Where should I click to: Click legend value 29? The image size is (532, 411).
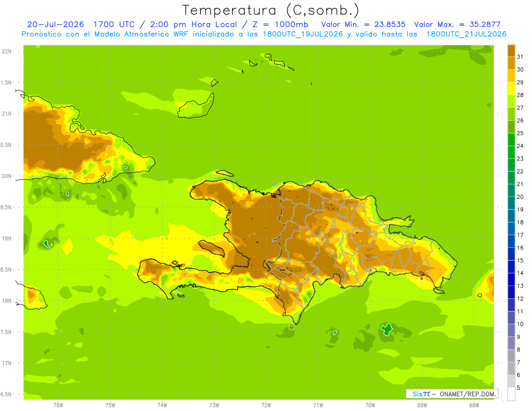[520, 82]
